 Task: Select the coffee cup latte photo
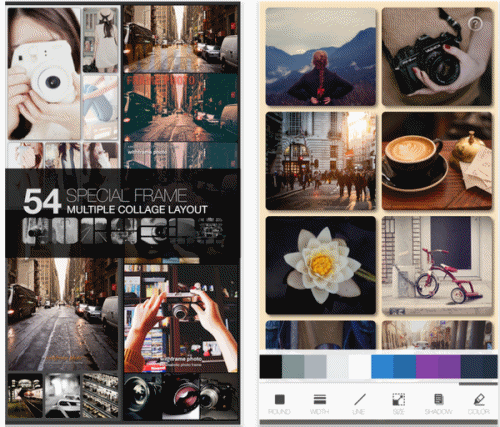click(x=437, y=161)
